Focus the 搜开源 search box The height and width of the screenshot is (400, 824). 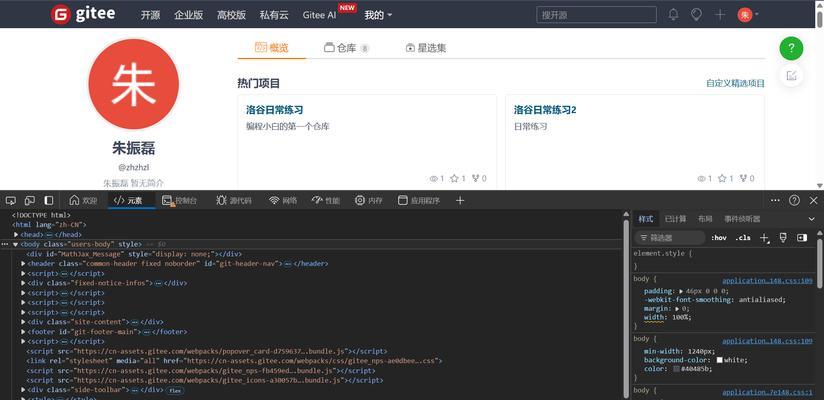(596, 15)
